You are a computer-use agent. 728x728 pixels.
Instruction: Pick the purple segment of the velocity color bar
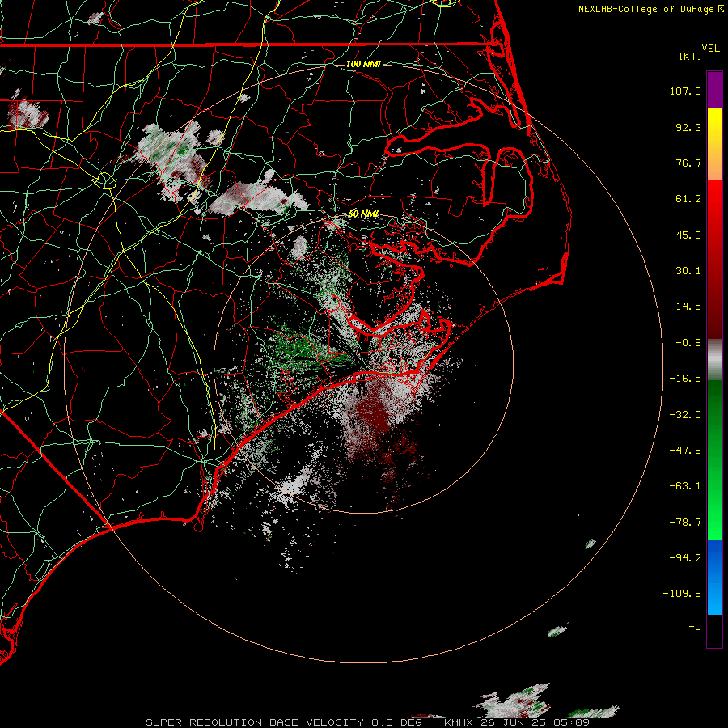coord(714,90)
